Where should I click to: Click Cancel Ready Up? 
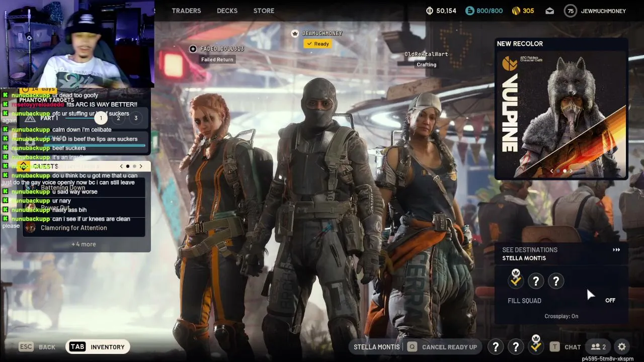click(442, 347)
